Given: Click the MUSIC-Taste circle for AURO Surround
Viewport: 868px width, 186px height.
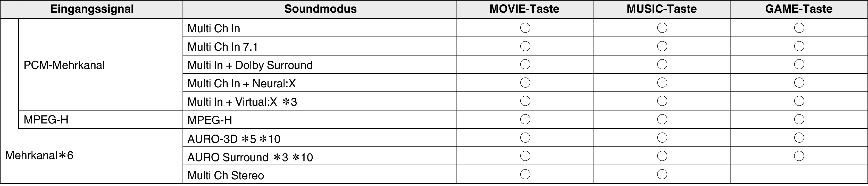Looking at the screenshot, I should pos(662,156).
